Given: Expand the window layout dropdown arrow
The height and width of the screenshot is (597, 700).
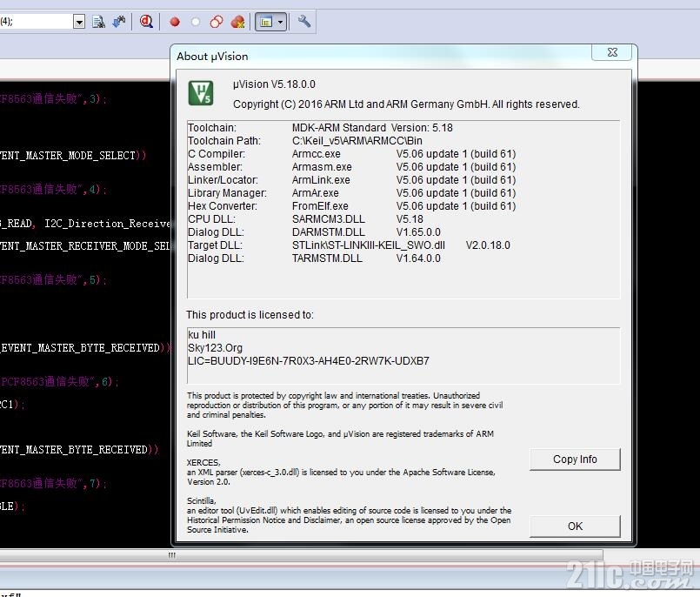Looking at the screenshot, I should click(280, 22).
